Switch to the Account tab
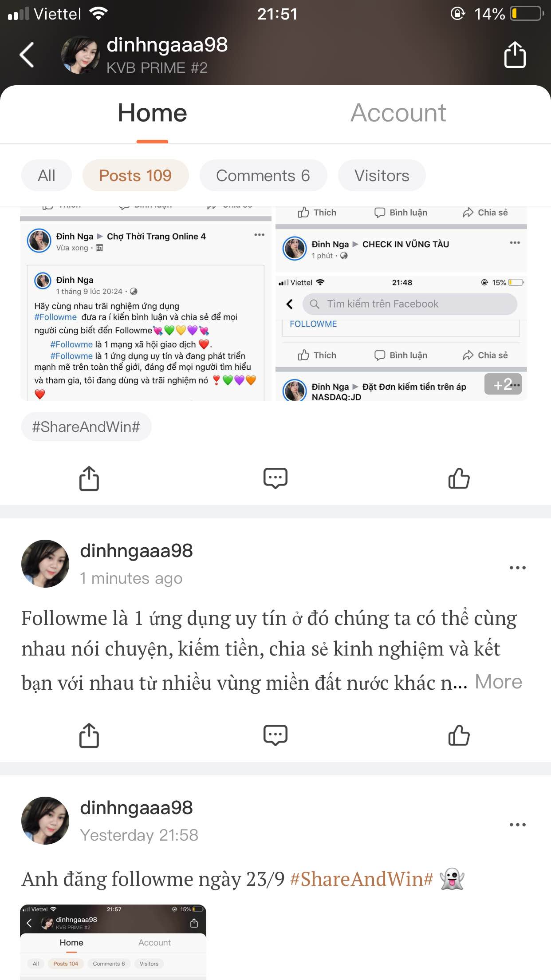The width and height of the screenshot is (551, 980). click(398, 113)
